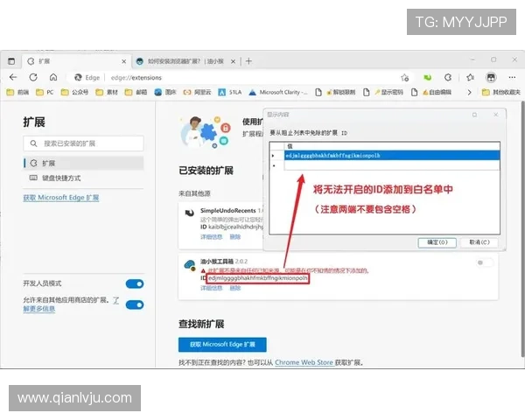Open new tab with plus icon
Viewport: 525px width, 420px height.
(x=249, y=61)
